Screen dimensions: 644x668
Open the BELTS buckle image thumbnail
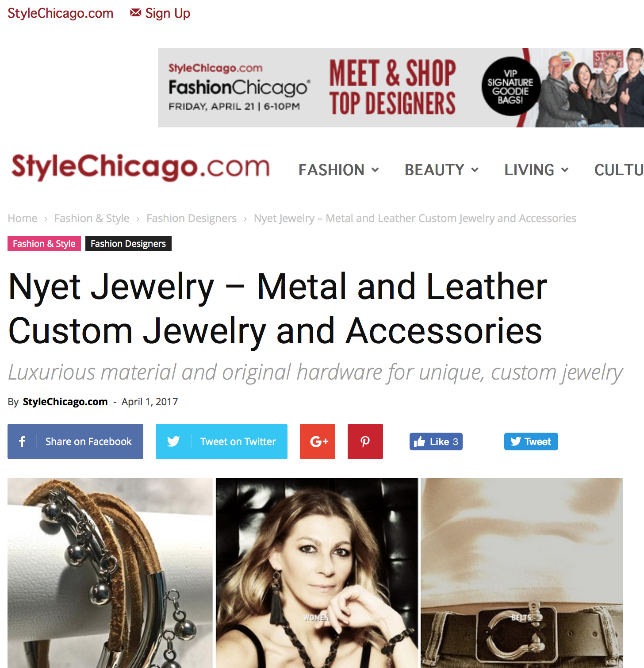click(522, 573)
